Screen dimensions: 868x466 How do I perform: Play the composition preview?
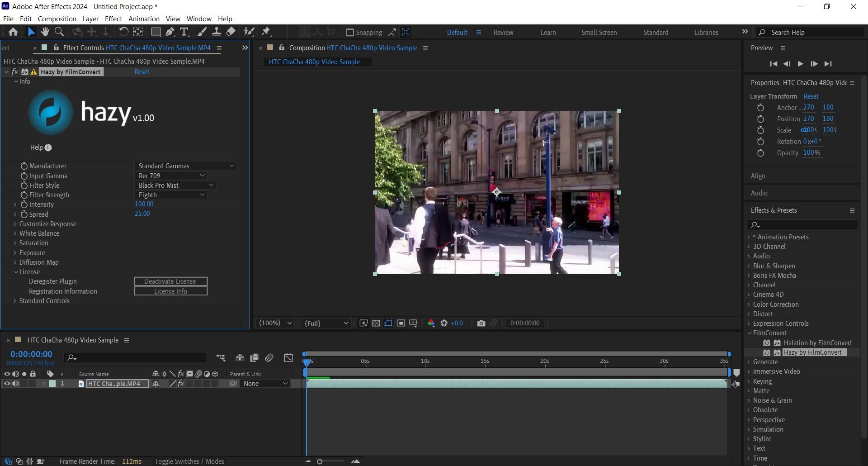(x=800, y=64)
